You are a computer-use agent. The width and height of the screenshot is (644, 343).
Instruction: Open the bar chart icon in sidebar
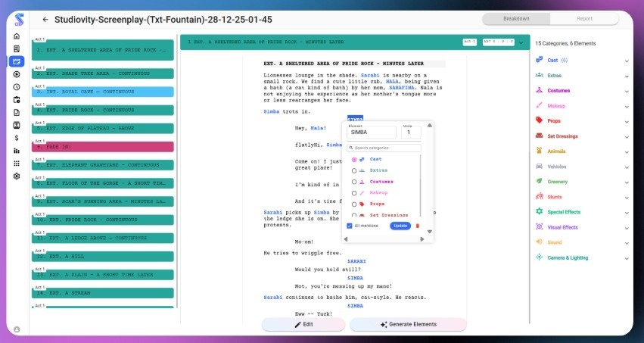(17, 151)
